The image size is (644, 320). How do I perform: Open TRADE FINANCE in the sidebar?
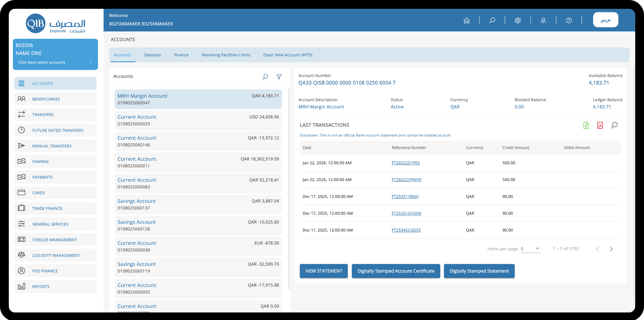tap(55, 208)
